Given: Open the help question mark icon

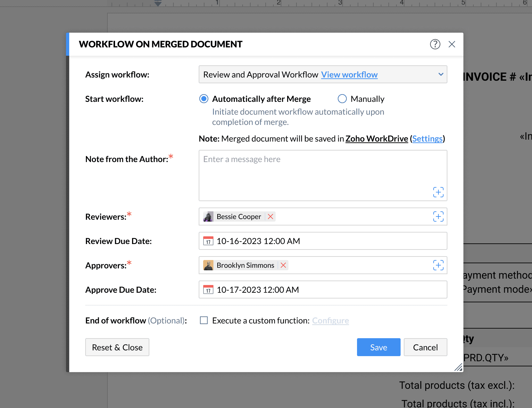Looking at the screenshot, I should click(435, 44).
